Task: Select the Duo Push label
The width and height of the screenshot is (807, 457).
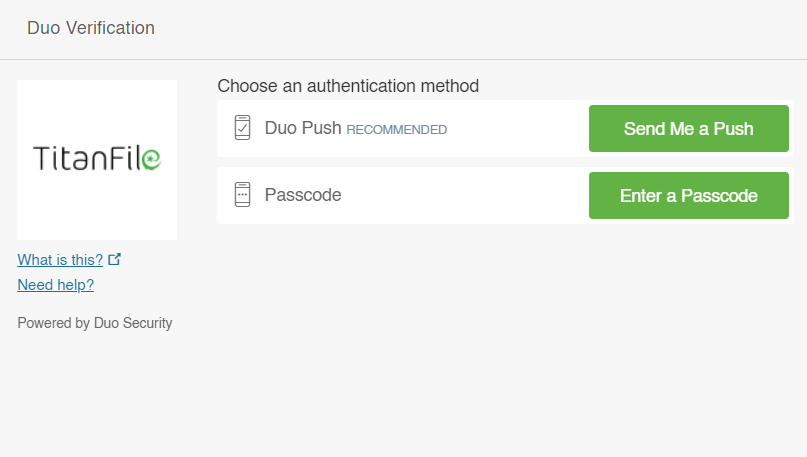Action: tap(303, 128)
